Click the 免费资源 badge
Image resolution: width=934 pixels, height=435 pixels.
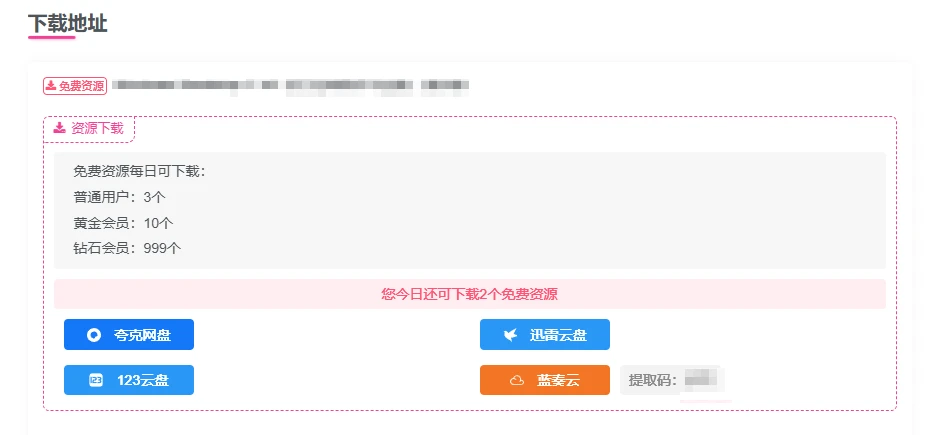(75, 86)
